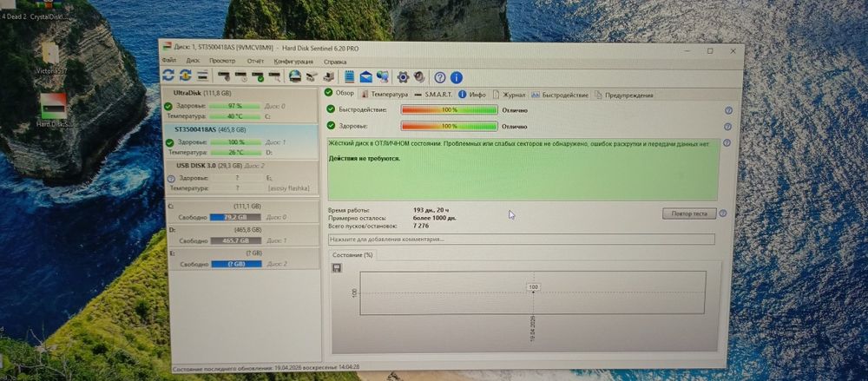The height and width of the screenshot is (381, 868).
Task: Click the refresh icon with yellow warning
Action: point(186,76)
